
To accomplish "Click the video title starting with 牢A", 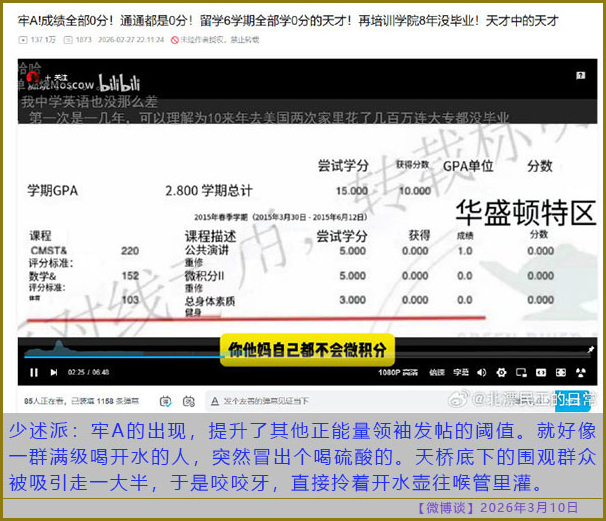I will coord(288,20).
